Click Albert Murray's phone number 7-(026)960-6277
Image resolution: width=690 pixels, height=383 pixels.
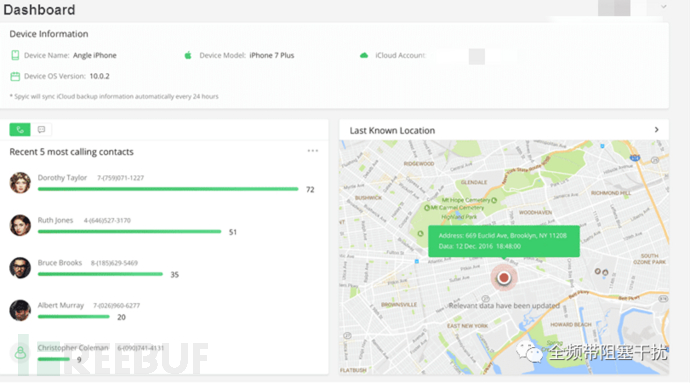tap(116, 306)
